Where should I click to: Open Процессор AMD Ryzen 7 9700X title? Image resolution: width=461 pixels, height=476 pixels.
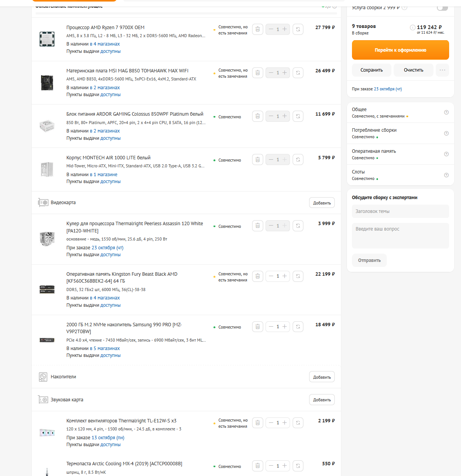pyautogui.click(x=105, y=28)
